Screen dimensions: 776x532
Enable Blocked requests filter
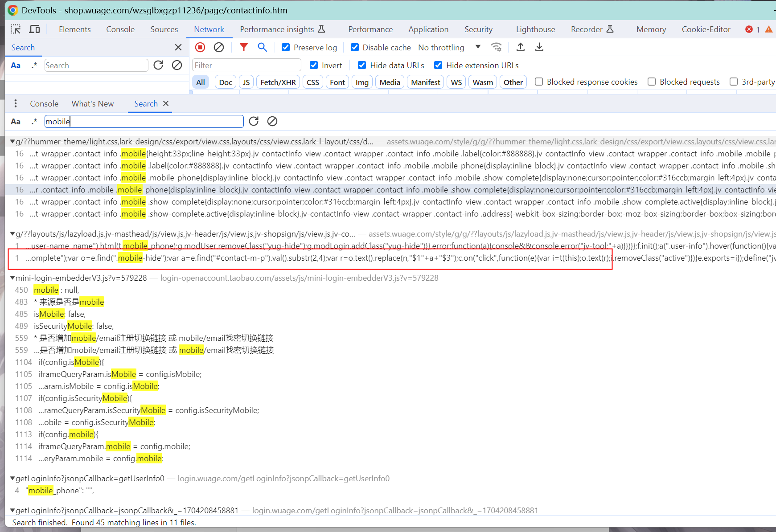point(652,82)
